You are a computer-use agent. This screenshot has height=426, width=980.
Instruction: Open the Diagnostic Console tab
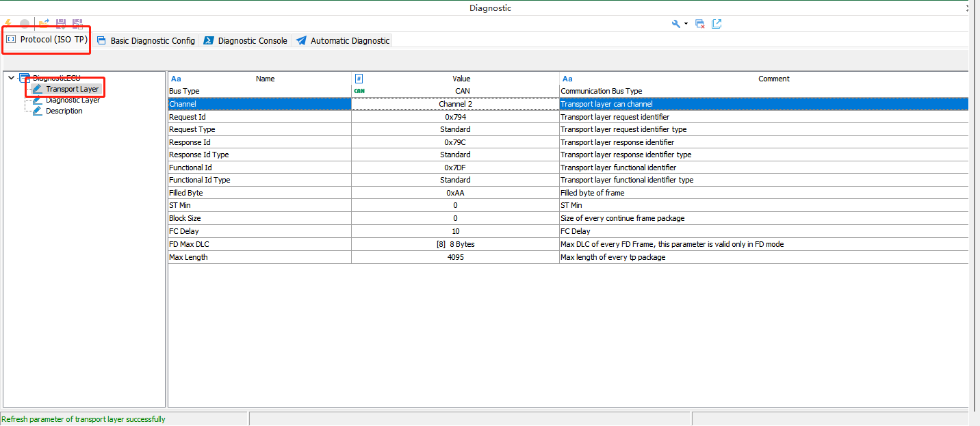coord(246,41)
